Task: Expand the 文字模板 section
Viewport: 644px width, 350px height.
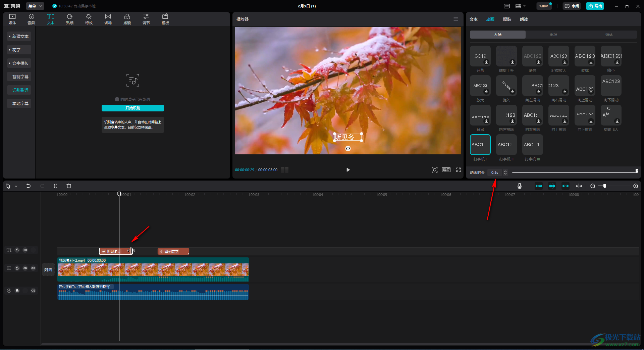Action: 19,63
